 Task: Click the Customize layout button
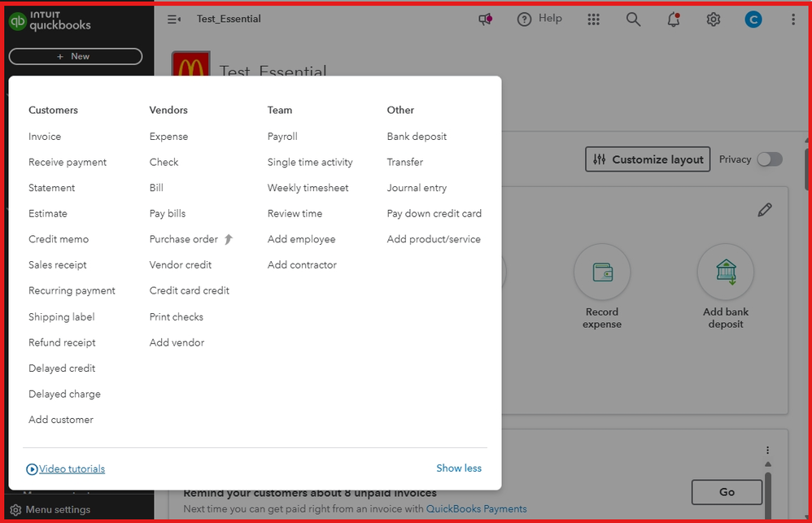click(x=648, y=159)
